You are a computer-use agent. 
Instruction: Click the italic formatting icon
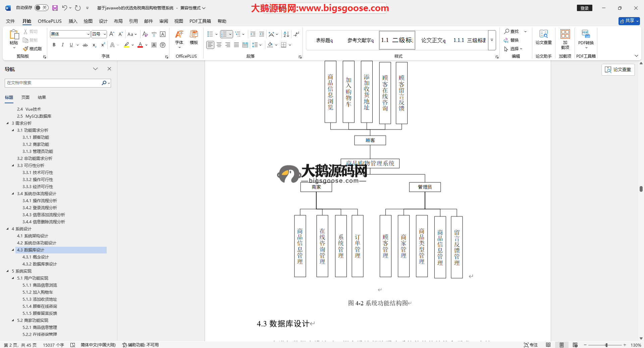tap(62, 45)
